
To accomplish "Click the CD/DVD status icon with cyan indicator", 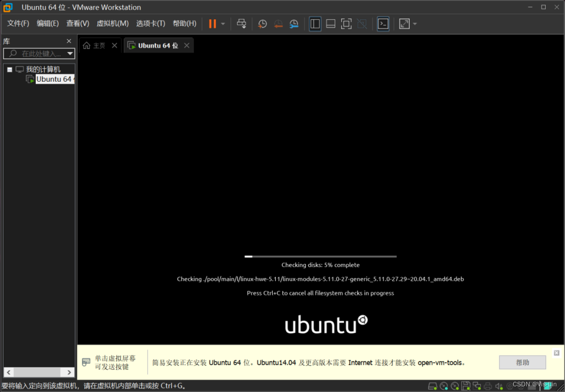I will click(444, 386).
